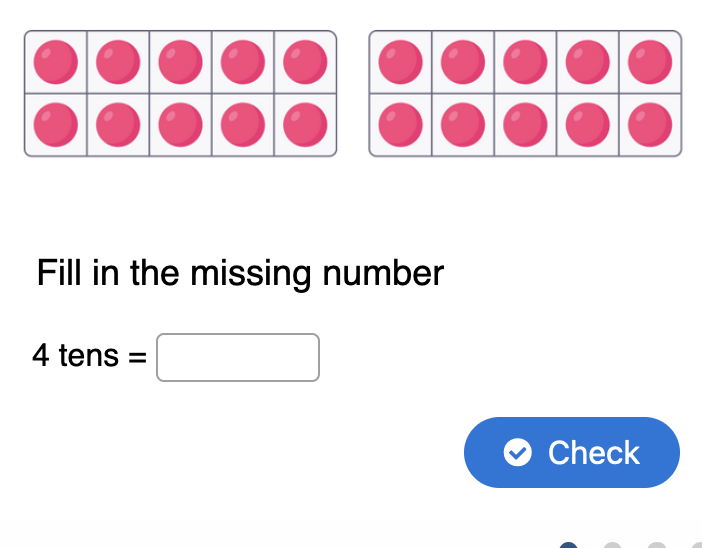Screen dimensions: 702x548
Task: Click the "Fill in the missing number" prompt
Action: (x=240, y=273)
